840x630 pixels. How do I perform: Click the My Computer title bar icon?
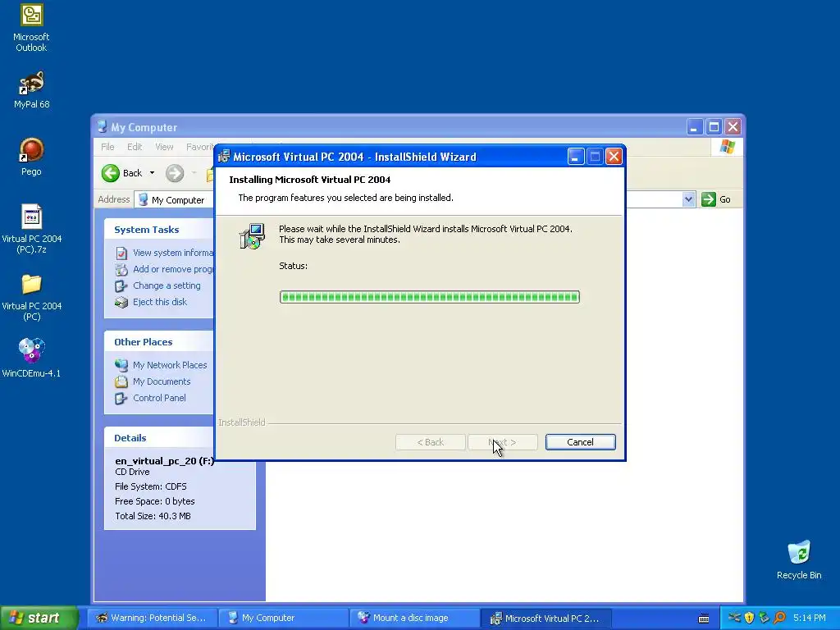point(102,127)
